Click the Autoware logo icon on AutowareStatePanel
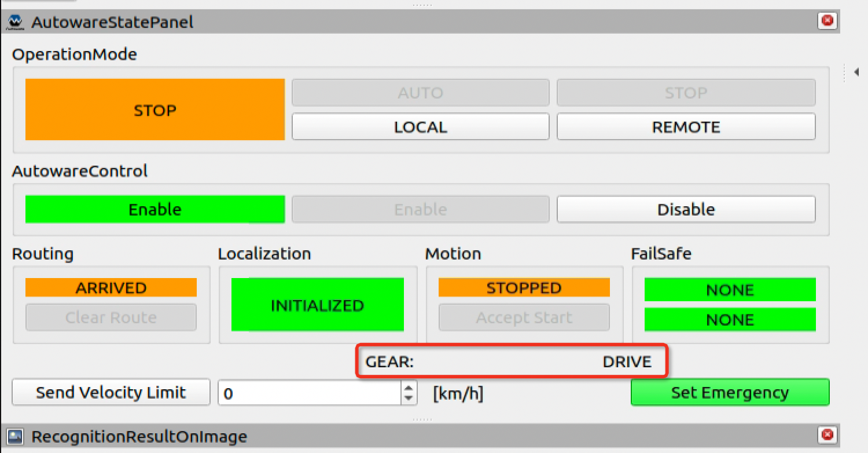Screen dimensions: 868x453 pos(14,21)
